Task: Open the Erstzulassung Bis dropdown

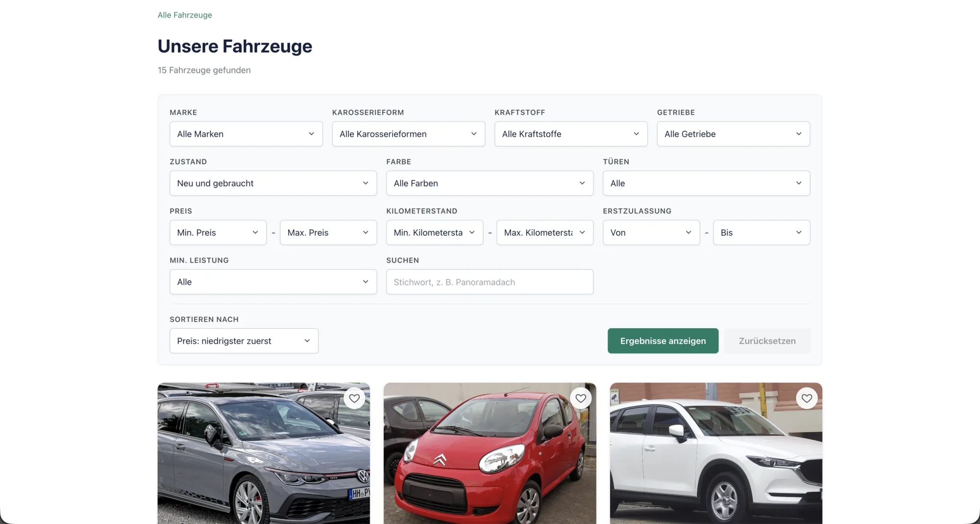Action: (x=761, y=232)
